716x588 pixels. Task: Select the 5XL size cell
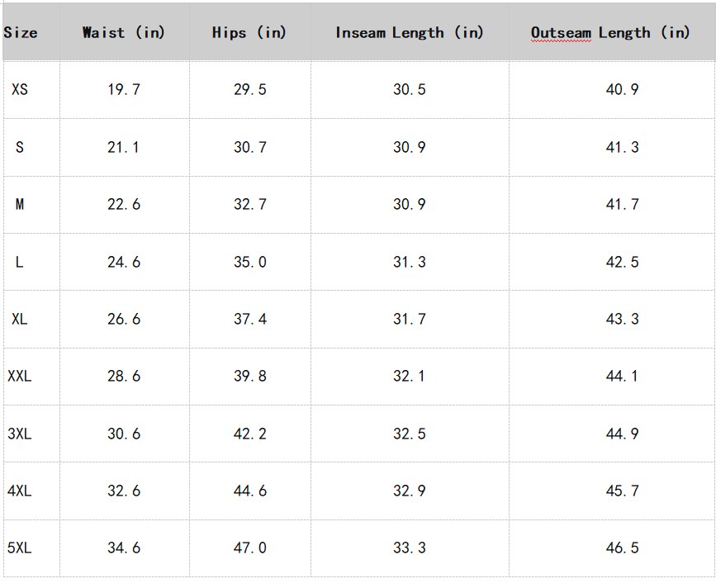tap(20, 548)
